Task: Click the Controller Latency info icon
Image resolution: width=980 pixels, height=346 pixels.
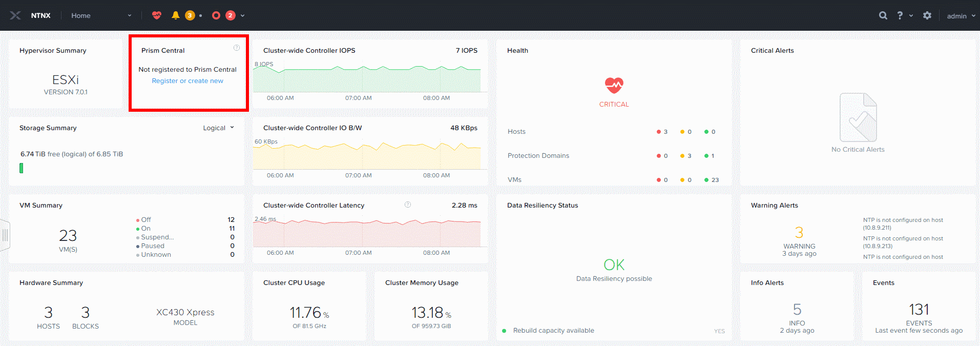Action: click(408, 205)
